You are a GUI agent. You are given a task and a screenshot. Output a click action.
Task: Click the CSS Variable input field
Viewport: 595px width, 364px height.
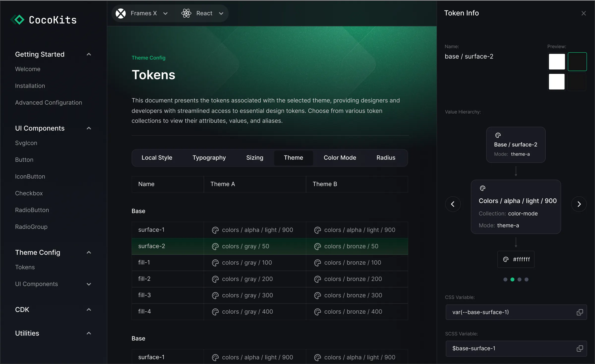click(516, 312)
